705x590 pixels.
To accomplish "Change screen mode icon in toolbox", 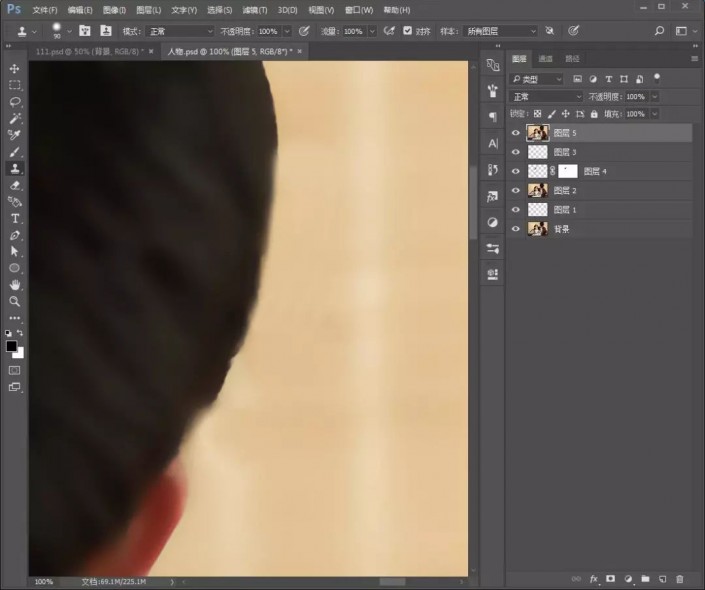I will [14, 387].
